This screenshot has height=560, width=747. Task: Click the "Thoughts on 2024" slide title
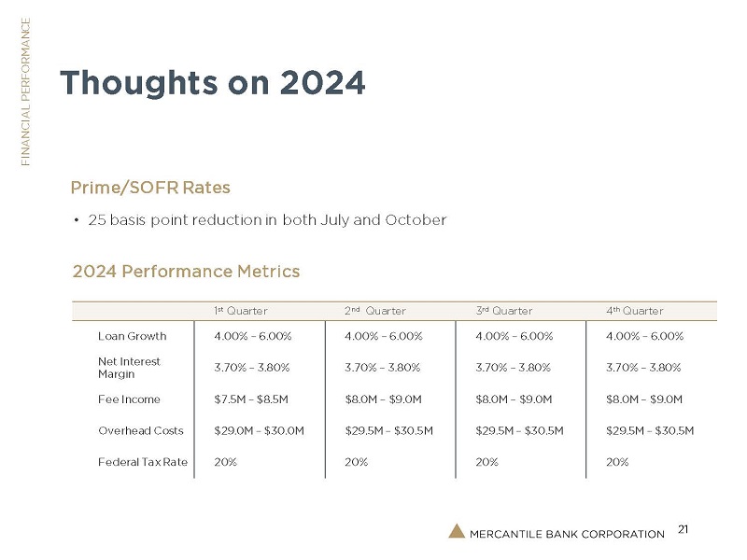[x=213, y=84]
